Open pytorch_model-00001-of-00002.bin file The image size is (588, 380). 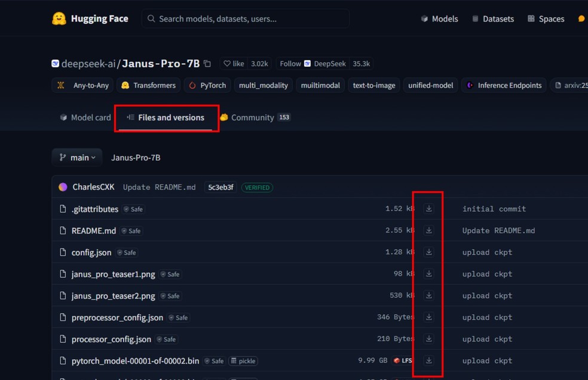pos(136,361)
